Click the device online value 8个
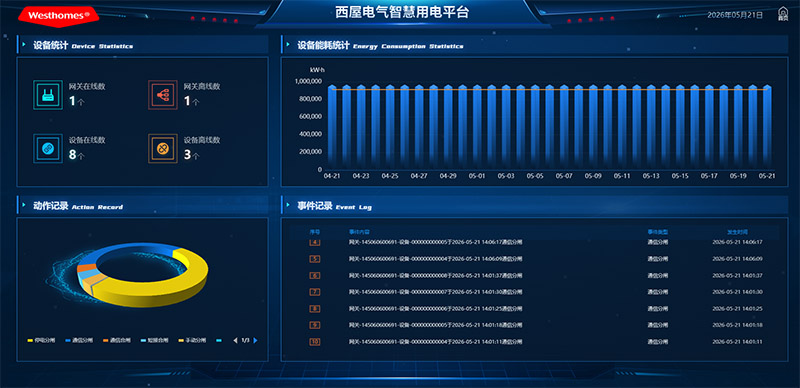Image resolution: width=800 pixels, height=388 pixels. [77, 155]
